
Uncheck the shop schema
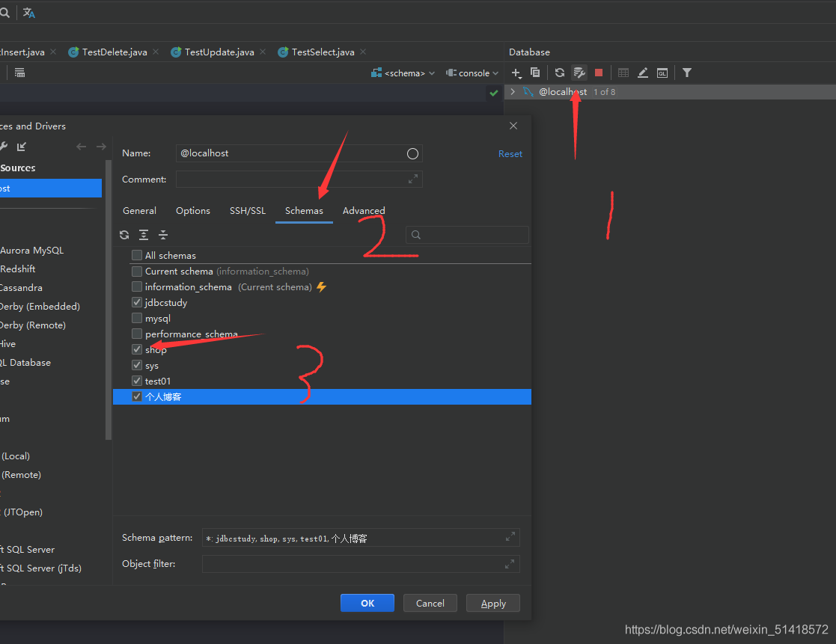tap(137, 349)
